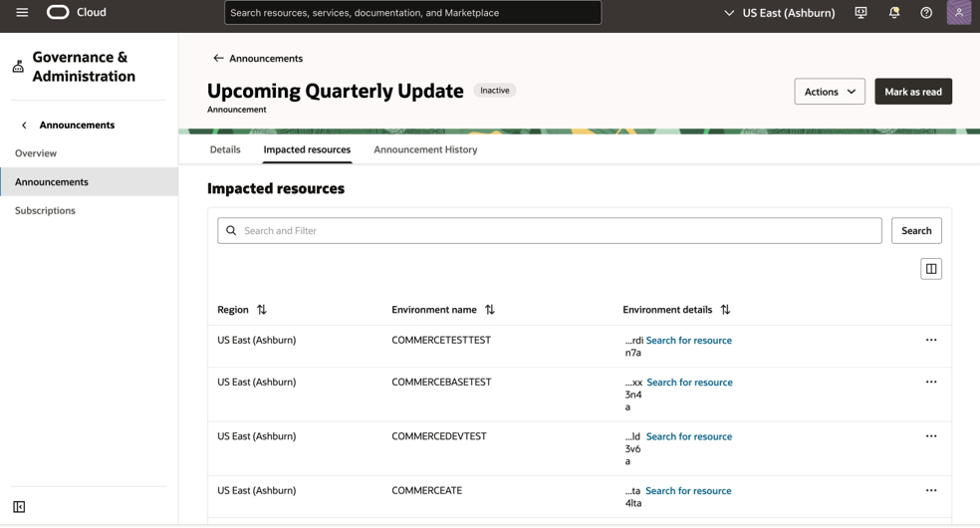Image resolution: width=980 pixels, height=528 pixels.
Task: Open row actions menu for COMMERCETESTTEST
Action: tap(930, 340)
